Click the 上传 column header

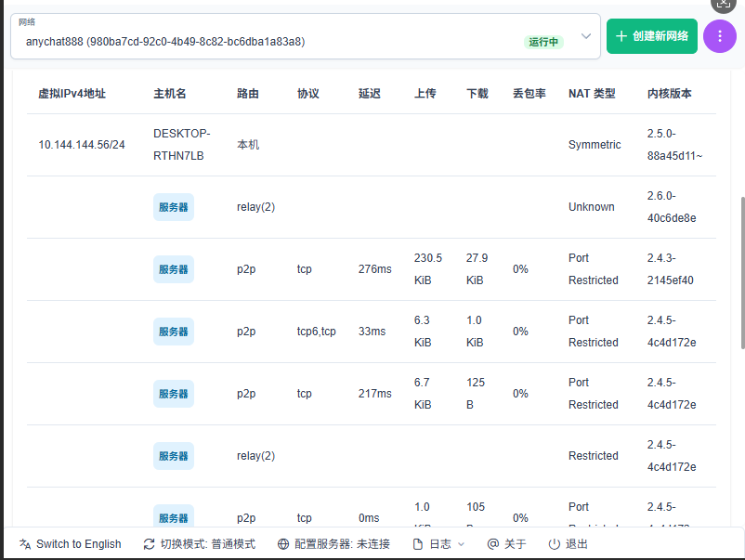tap(425, 94)
